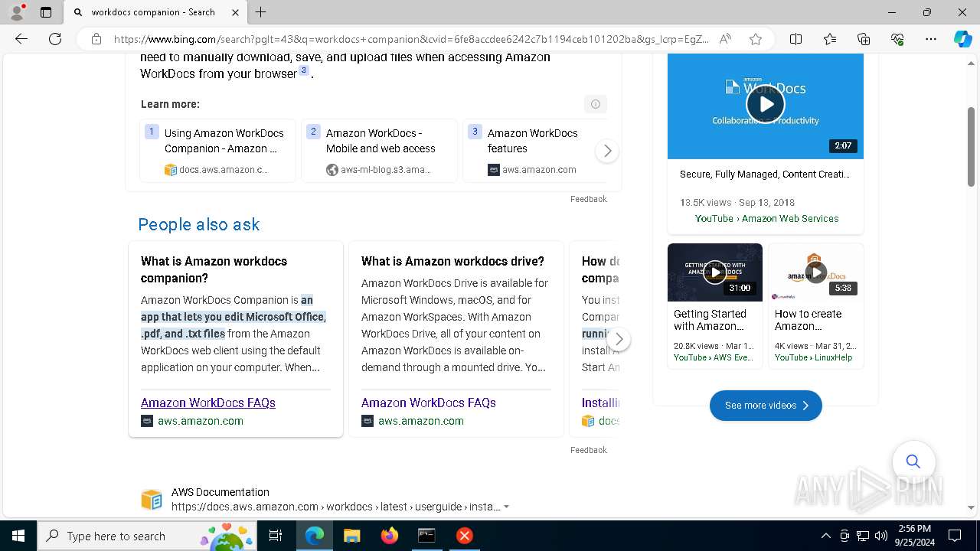The width and height of the screenshot is (980, 551).
Task: Open clock showing 2:56 PM
Action: (x=914, y=536)
